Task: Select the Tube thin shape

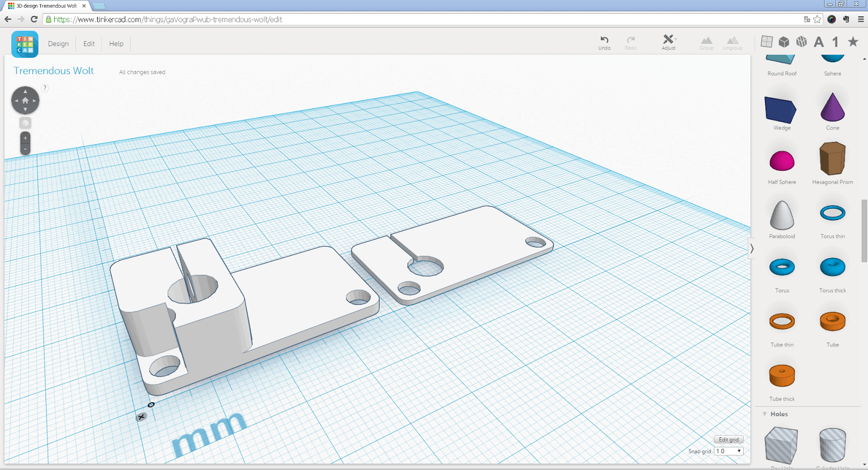Action: pyautogui.click(x=782, y=321)
